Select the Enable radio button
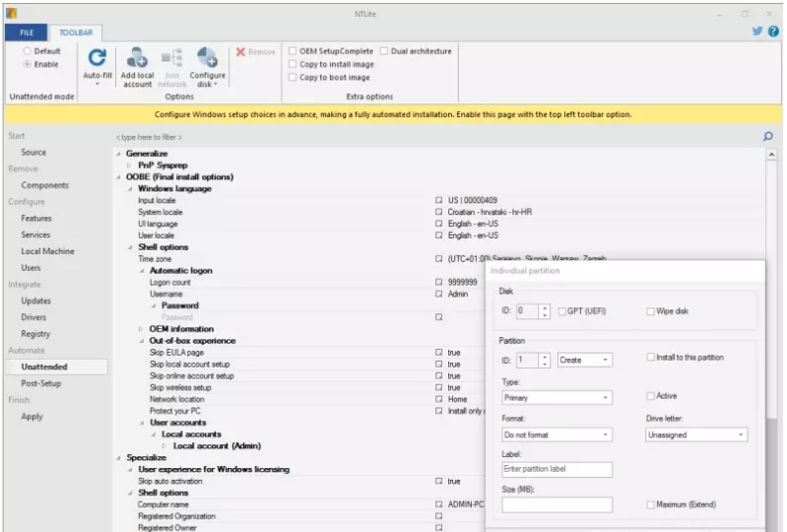The height and width of the screenshot is (532, 787). (28, 64)
